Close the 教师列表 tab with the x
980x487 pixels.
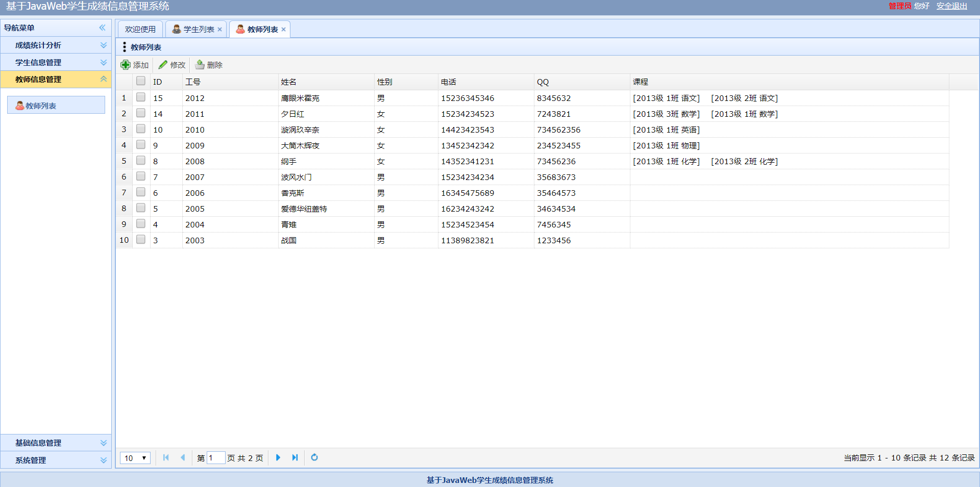[284, 30]
